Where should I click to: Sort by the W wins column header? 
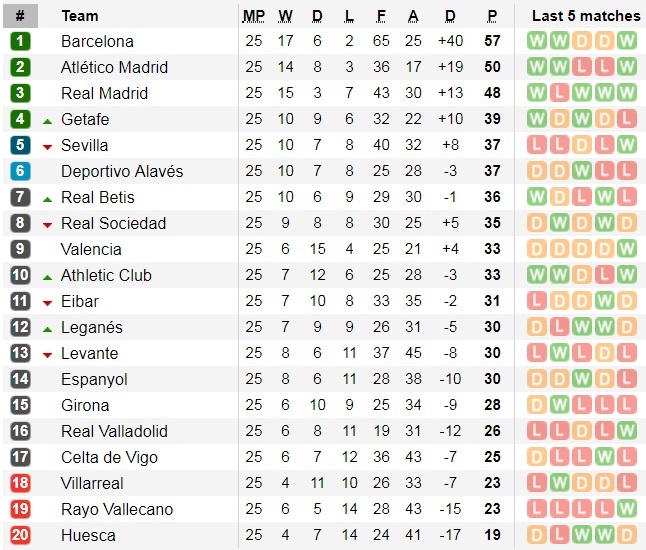click(x=285, y=16)
